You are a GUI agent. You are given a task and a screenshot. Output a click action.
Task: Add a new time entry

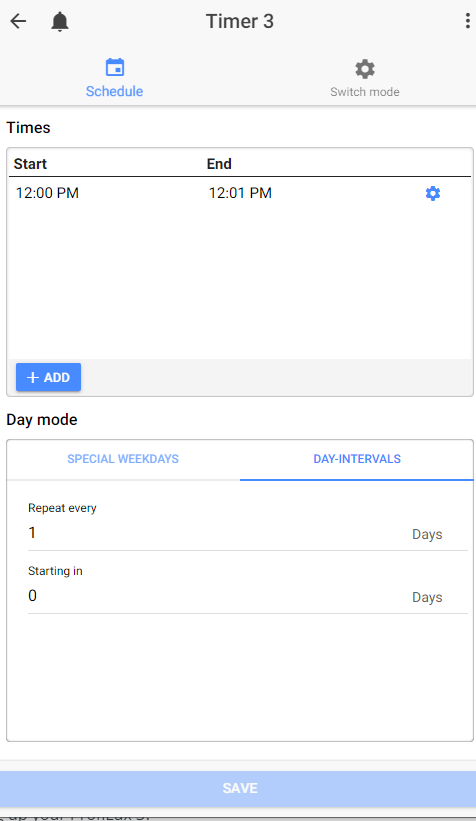pos(48,377)
